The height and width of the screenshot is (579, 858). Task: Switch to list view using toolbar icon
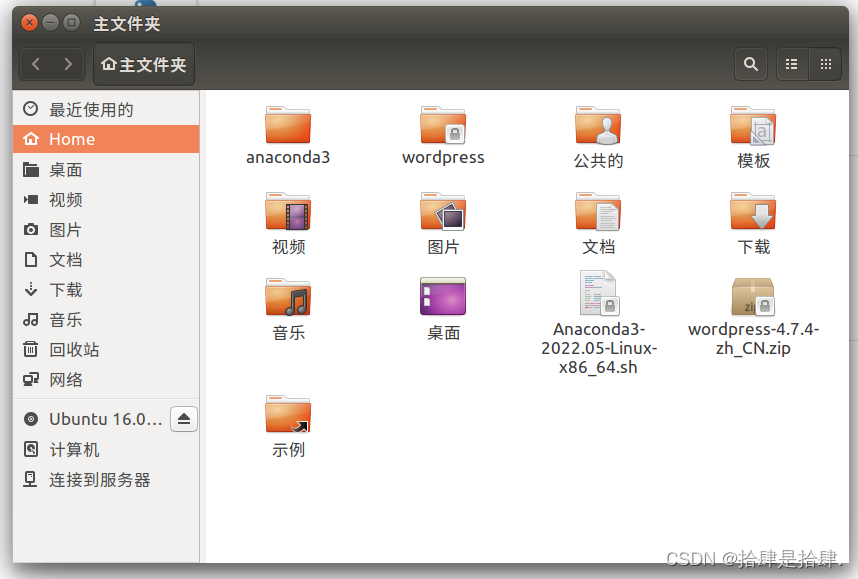click(792, 63)
